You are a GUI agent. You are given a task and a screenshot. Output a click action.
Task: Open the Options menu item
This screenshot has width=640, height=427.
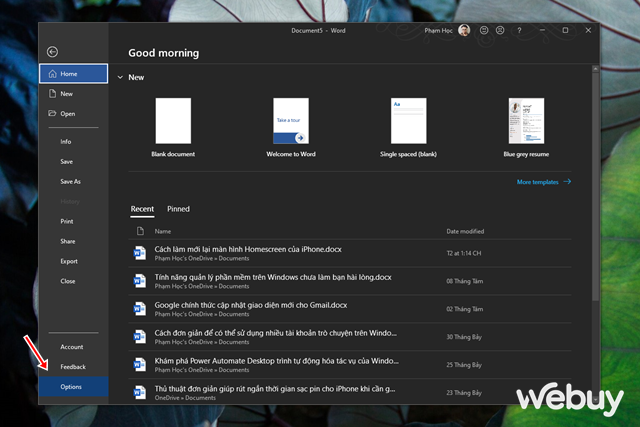[71, 387]
